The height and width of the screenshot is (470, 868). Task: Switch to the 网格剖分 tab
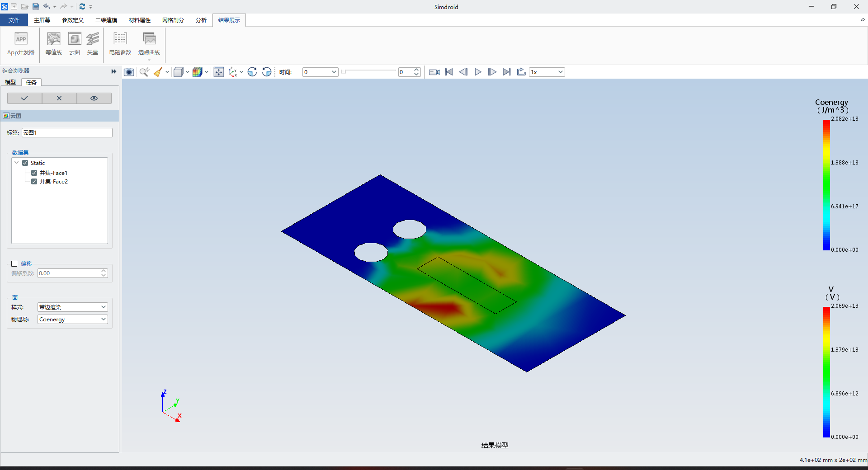pos(173,20)
